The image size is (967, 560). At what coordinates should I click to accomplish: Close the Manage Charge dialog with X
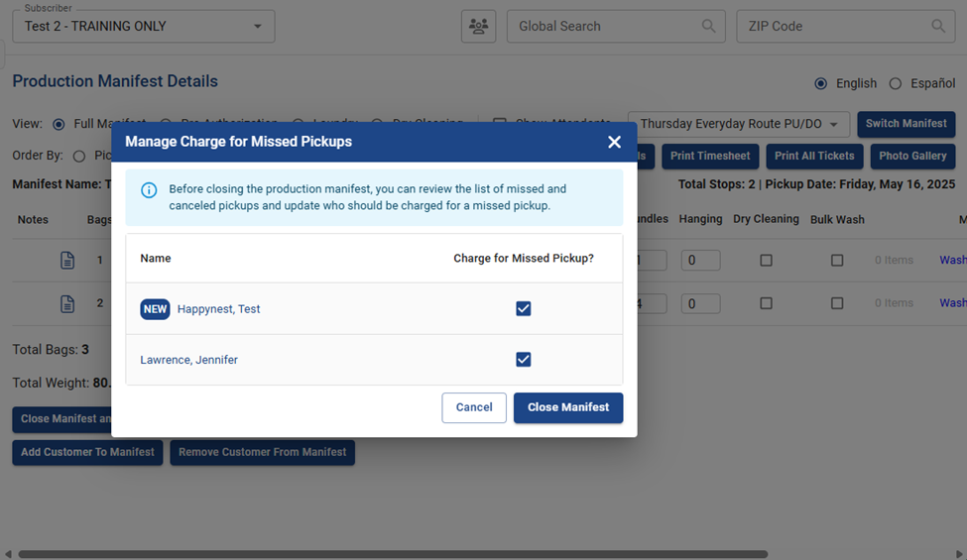click(x=614, y=142)
